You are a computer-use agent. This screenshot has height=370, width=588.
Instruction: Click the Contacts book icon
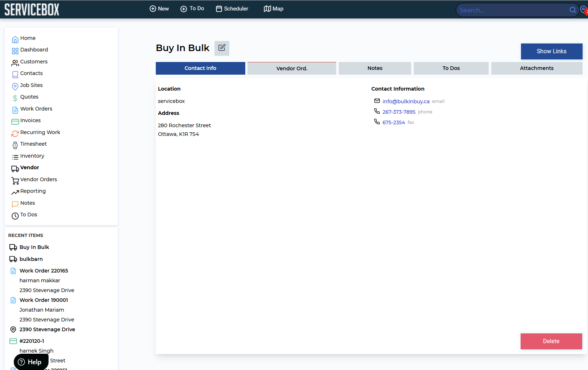tap(15, 75)
